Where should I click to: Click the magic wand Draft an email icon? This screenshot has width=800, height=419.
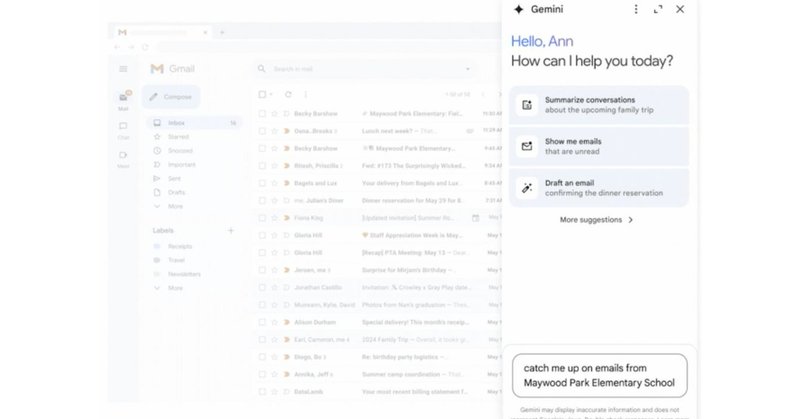[527, 188]
